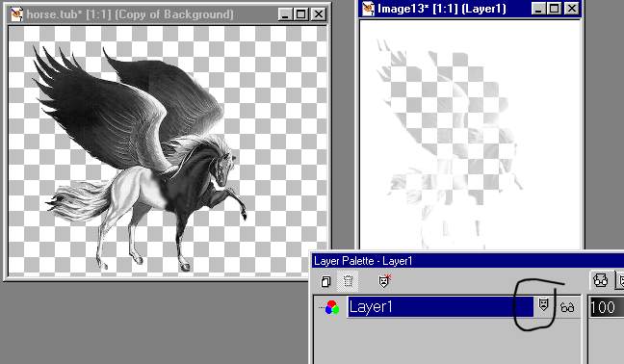Close the Image13 window
Image resolution: width=624 pixels, height=364 pixels.
572,9
